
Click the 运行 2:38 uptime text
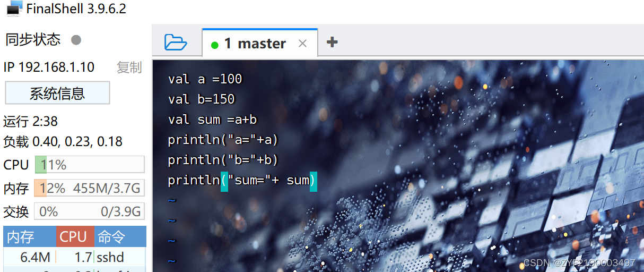[x=31, y=121]
